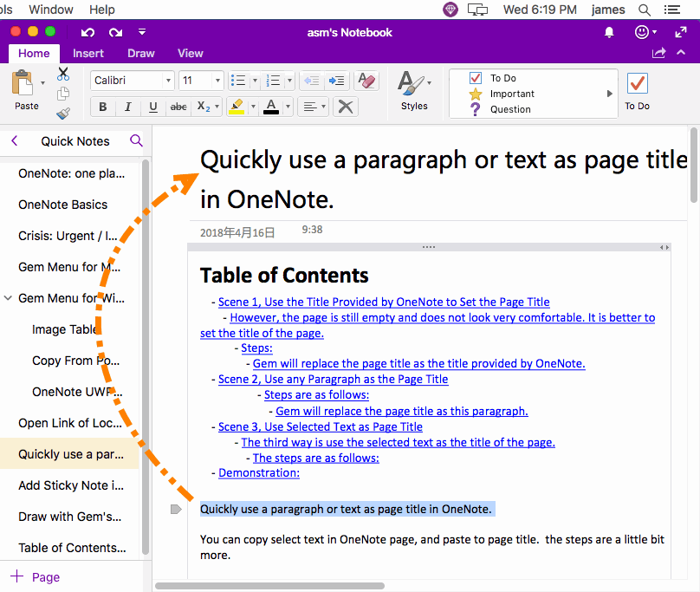Toggle Italic formatting

128,107
